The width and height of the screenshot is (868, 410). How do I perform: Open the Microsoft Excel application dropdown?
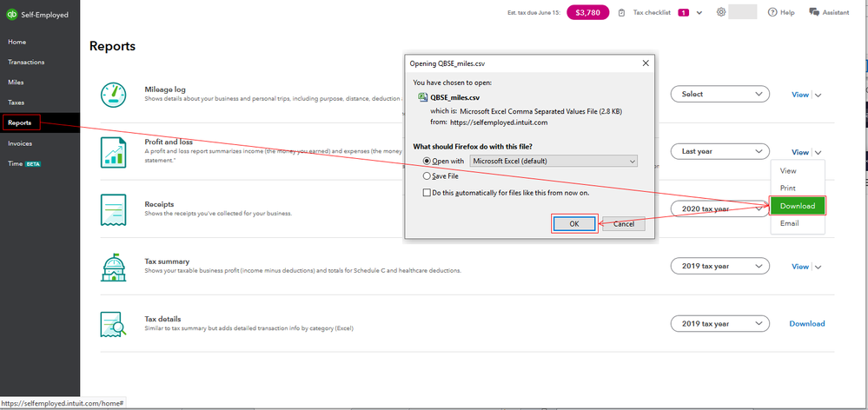coord(553,161)
